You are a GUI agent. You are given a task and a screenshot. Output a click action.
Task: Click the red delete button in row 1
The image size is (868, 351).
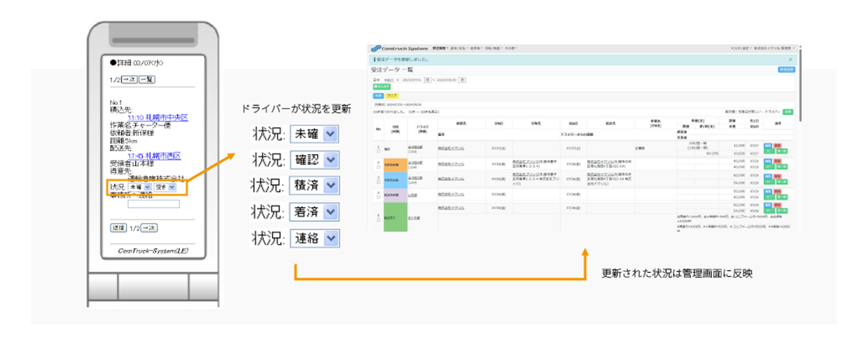[778, 145]
